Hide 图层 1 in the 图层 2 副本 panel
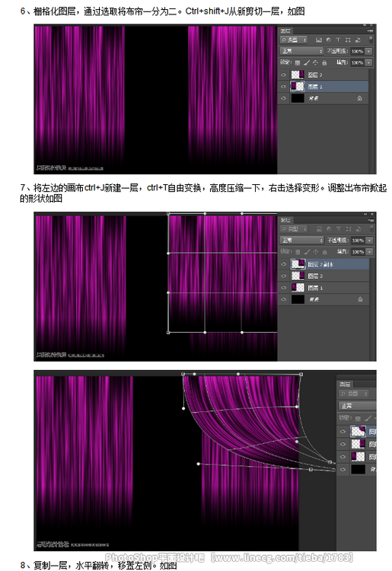 (x=284, y=288)
